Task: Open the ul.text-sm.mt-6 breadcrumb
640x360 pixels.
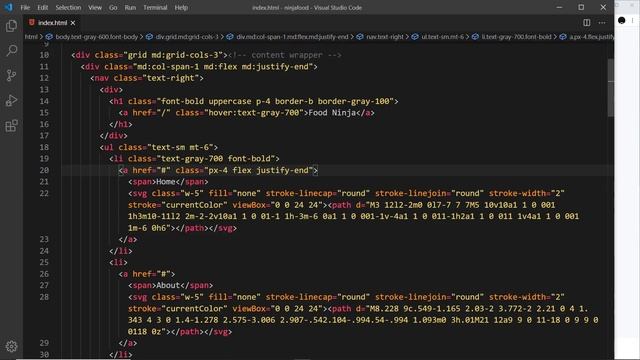Action: [438, 37]
